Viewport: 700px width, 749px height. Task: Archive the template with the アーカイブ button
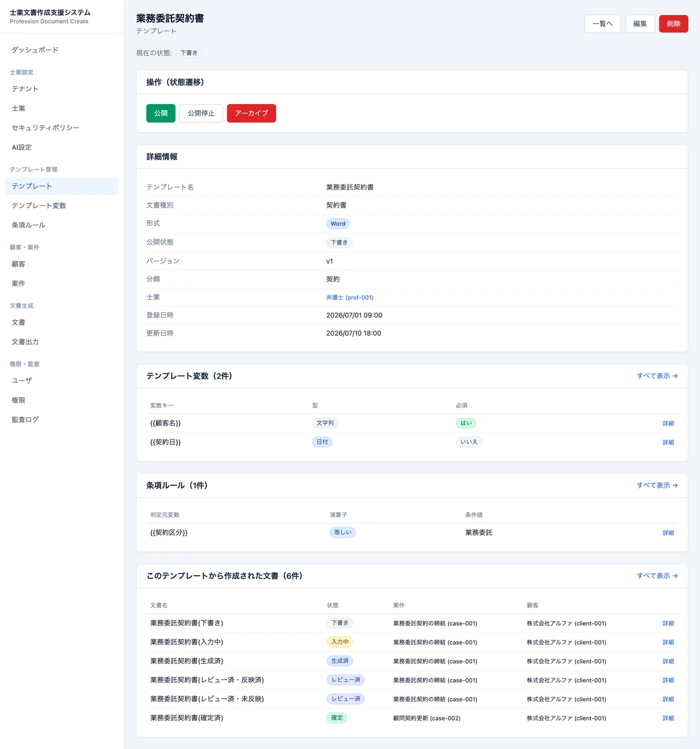pos(251,113)
